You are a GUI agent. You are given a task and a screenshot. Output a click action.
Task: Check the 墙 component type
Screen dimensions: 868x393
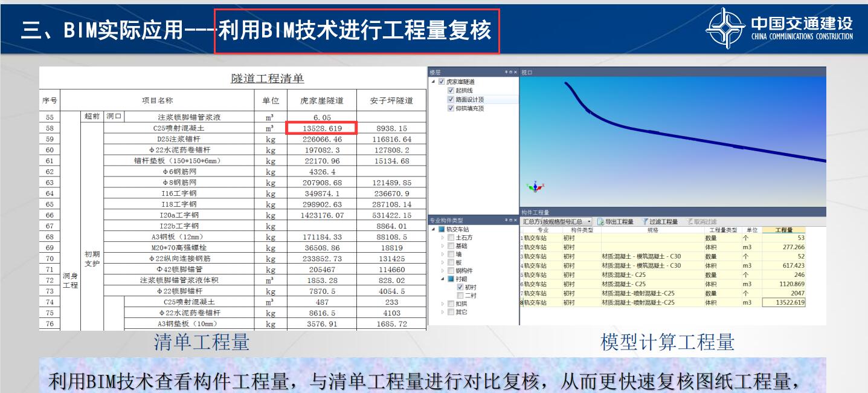tap(451, 255)
